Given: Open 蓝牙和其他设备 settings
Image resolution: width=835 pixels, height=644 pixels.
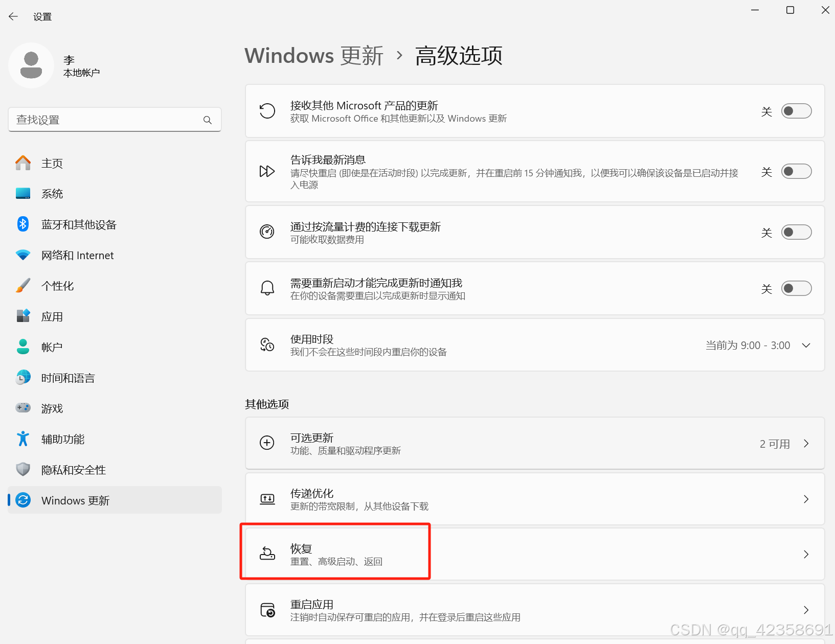Looking at the screenshot, I should click(115, 224).
